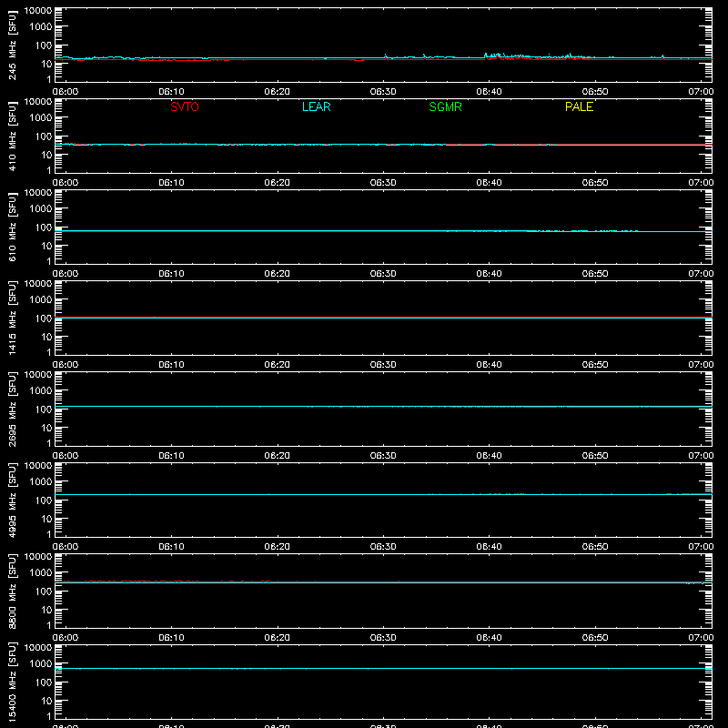Screen dimensions: 728x728
Task: Select the '245 MHz [SFU]' axis title
Action: coord(12,45)
